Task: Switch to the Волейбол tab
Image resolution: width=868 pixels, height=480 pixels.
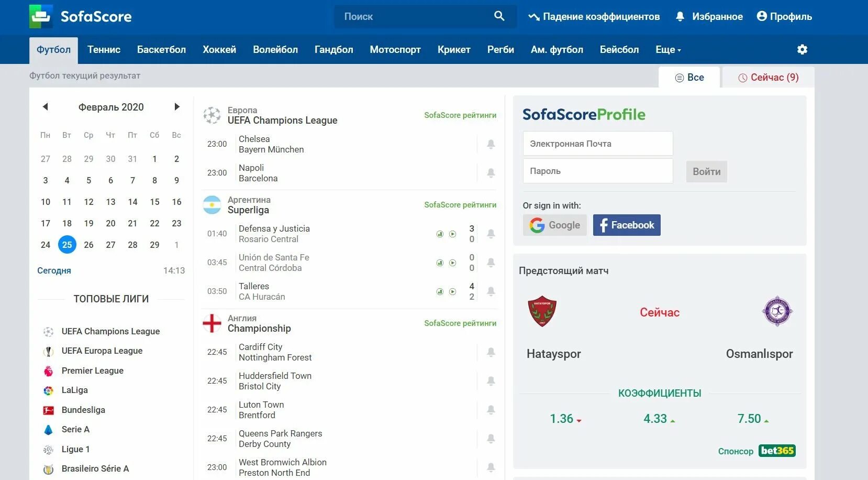Action: [x=275, y=50]
